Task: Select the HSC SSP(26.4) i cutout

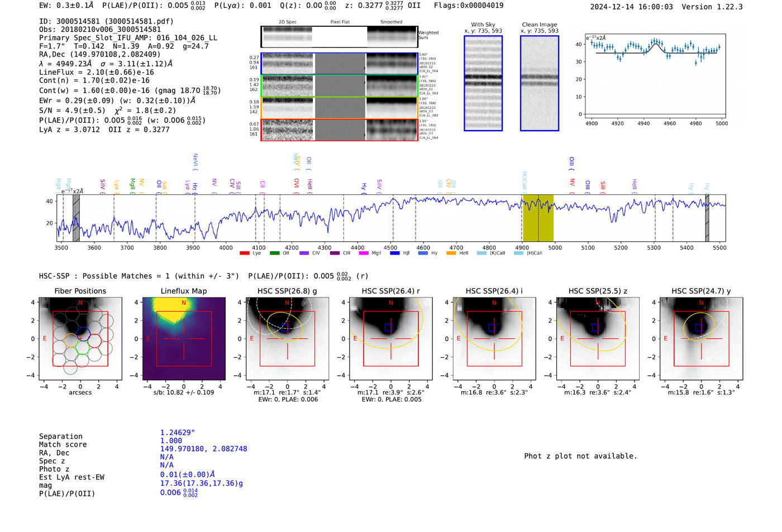Action: coord(494,339)
